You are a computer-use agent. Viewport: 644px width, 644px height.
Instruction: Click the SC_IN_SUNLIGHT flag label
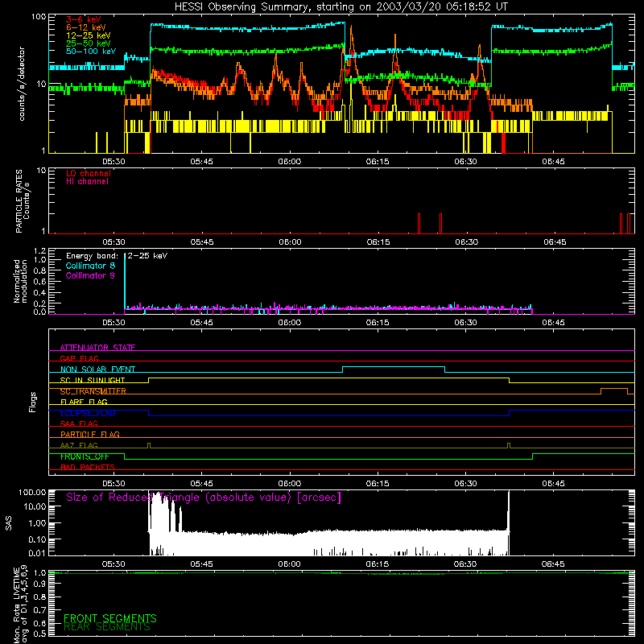point(93,380)
